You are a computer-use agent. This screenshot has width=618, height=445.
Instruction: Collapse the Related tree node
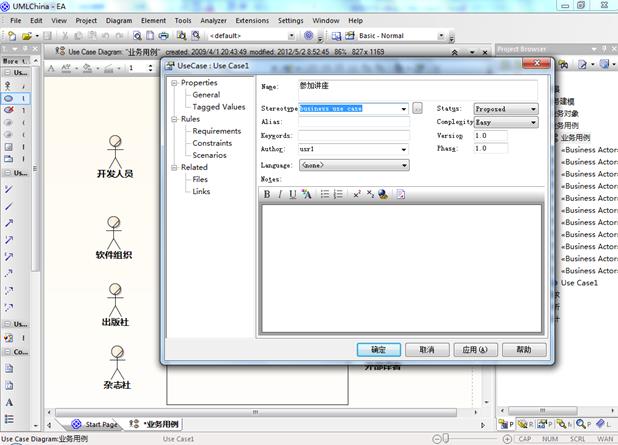pyautogui.click(x=174, y=168)
